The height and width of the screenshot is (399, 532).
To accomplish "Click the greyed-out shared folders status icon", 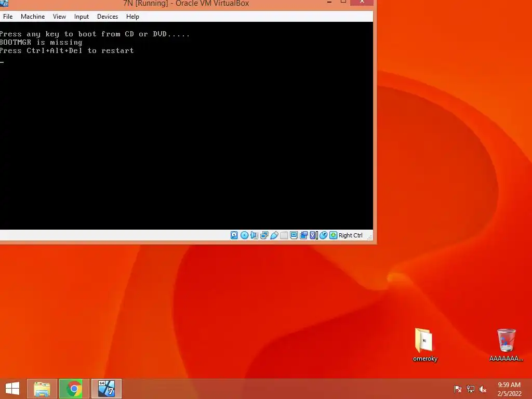I will point(284,235).
